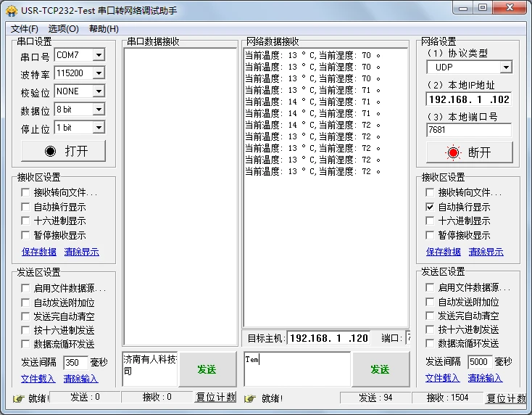532x415 pixels.
Task: Click the network 发送间隔 5000 field
Action: pyautogui.click(x=480, y=362)
